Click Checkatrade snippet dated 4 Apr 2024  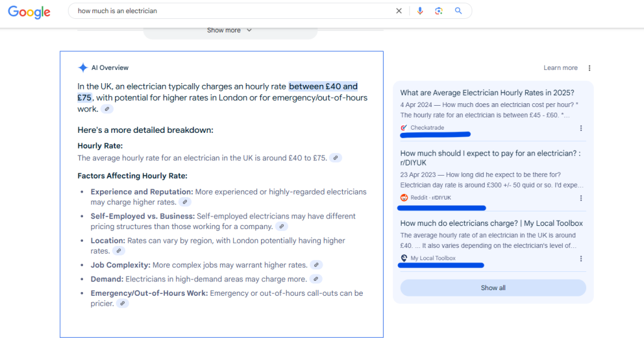[x=489, y=110]
